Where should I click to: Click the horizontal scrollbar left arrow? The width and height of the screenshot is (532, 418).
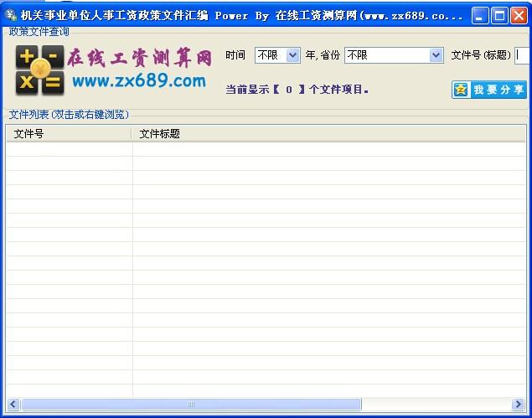[13, 405]
